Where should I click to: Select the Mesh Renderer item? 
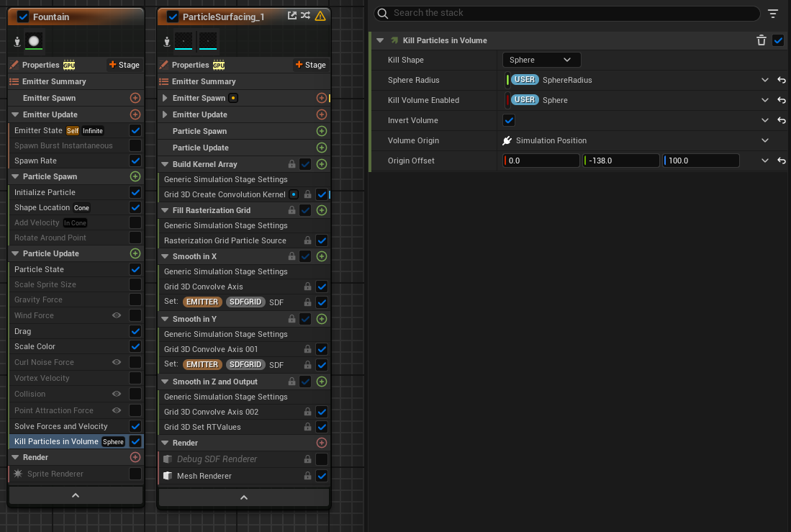tap(204, 476)
